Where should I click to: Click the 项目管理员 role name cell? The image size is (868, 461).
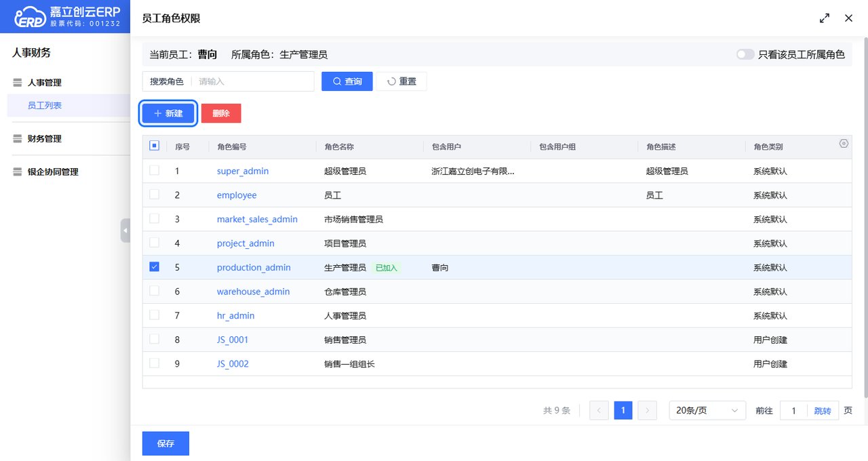point(345,243)
